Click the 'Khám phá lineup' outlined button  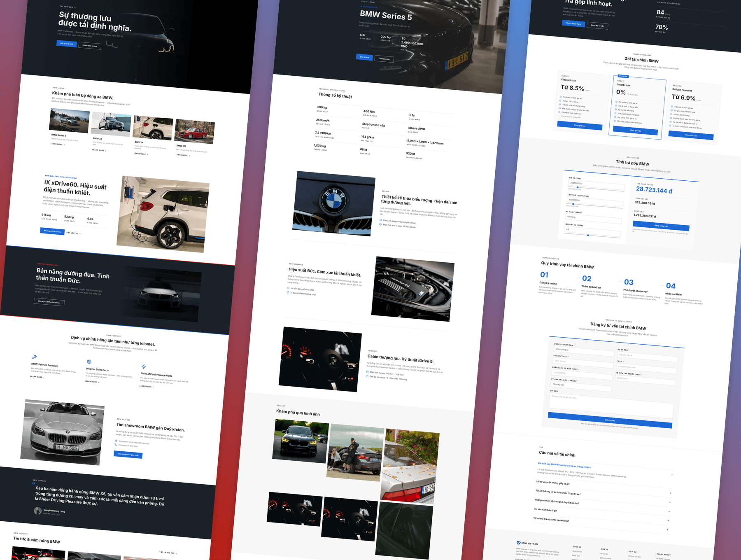(x=90, y=46)
